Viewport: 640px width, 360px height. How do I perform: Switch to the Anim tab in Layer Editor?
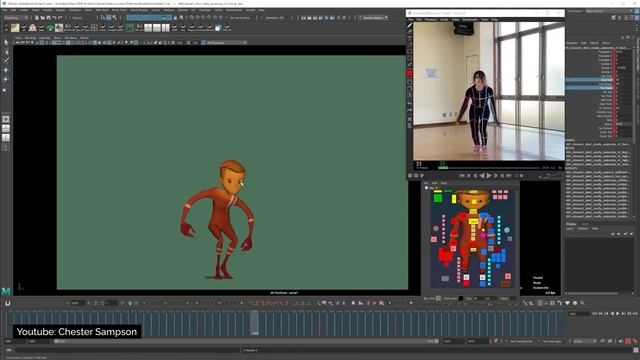[x=585, y=224]
